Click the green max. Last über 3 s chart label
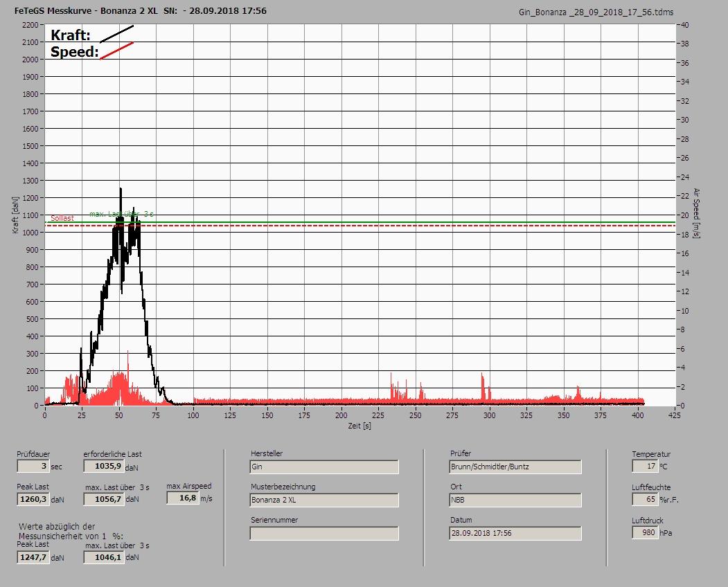 point(122,214)
